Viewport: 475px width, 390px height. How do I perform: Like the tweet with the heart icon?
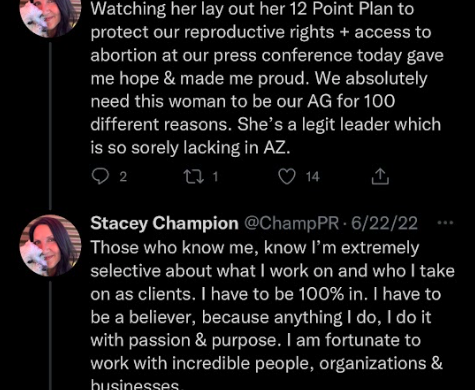287,177
